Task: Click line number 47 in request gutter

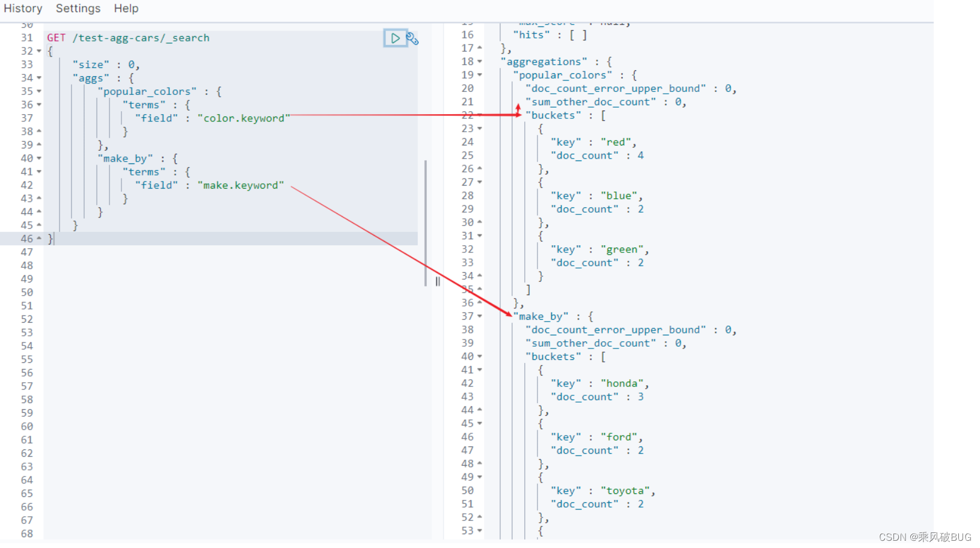Action: tap(27, 252)
